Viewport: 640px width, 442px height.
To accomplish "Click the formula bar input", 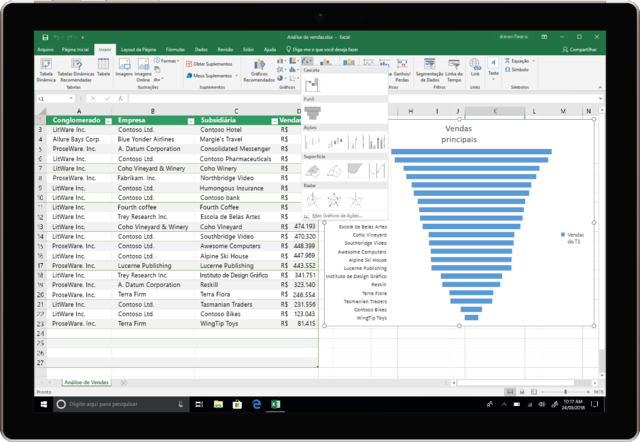I will 362,98.
